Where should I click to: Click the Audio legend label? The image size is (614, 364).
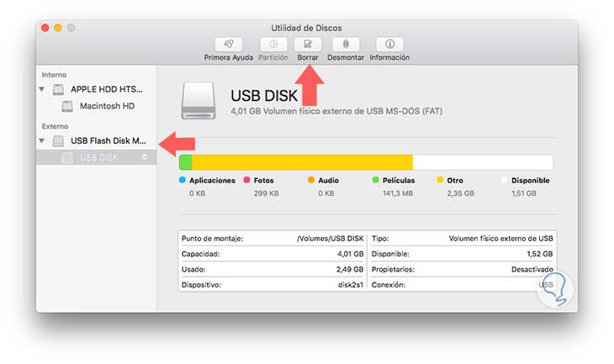[x=328, y=181]
